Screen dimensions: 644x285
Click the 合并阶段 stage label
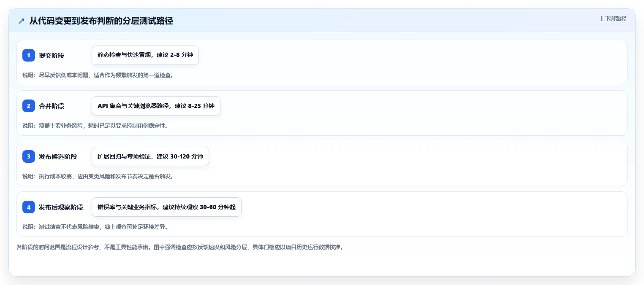point(52,106)
